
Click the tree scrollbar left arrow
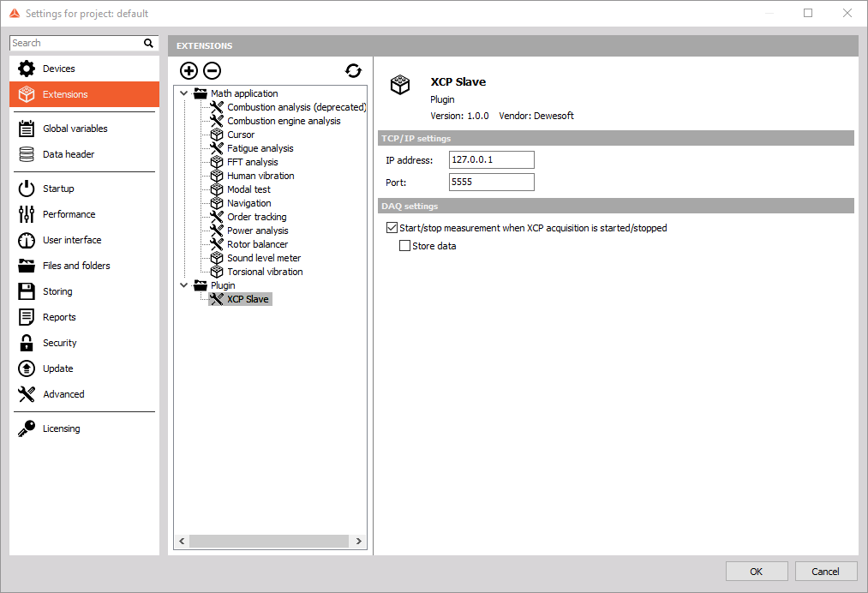[182, 541]
